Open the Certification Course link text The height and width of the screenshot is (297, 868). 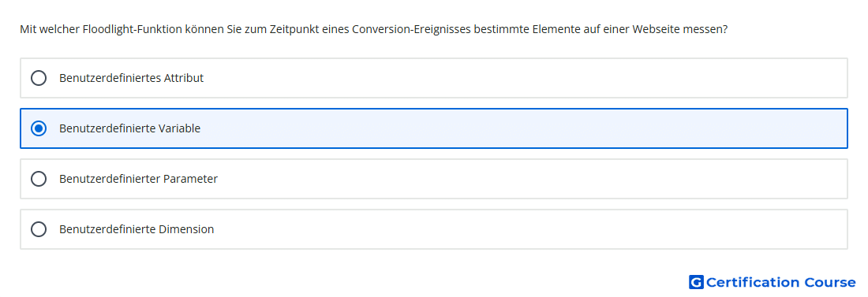[x=780, y=282]
